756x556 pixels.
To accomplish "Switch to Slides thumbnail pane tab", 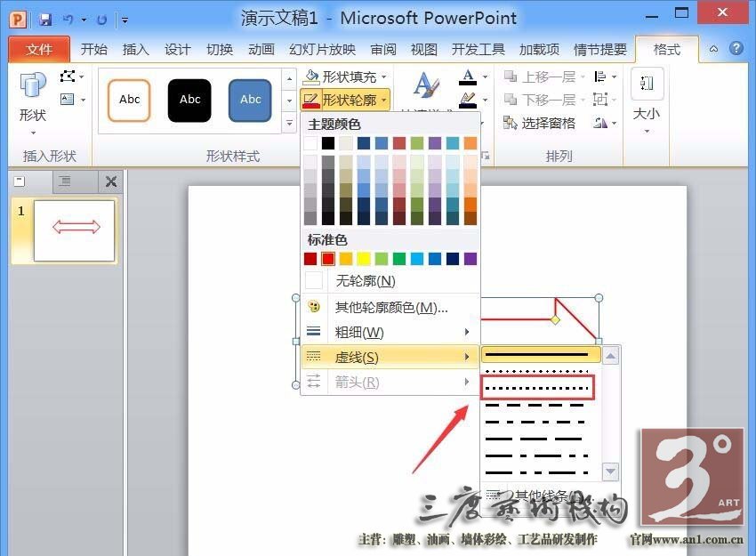I will [20, 181].
